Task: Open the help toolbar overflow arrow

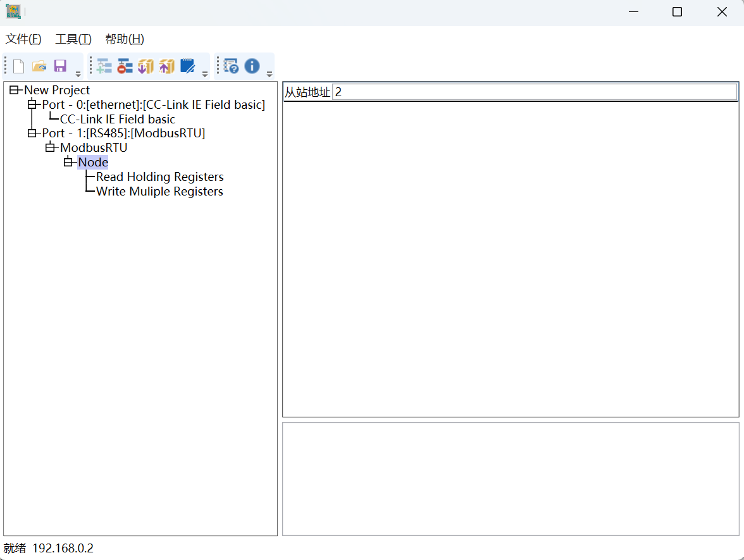Action: click(270, 74)
